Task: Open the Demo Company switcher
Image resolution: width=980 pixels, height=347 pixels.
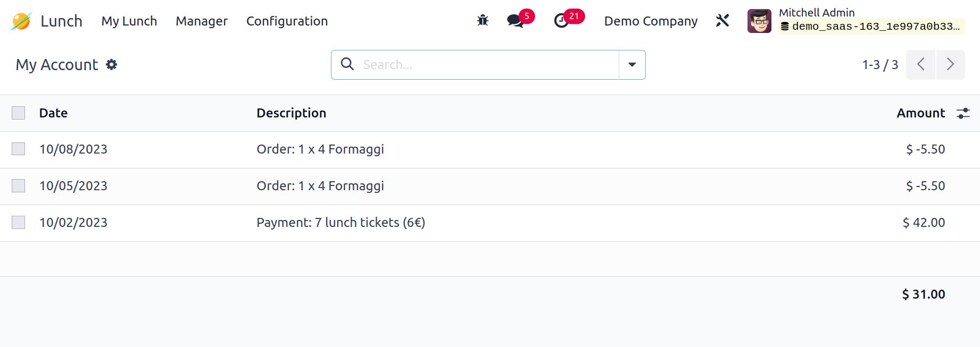Action: coord(651,21)
